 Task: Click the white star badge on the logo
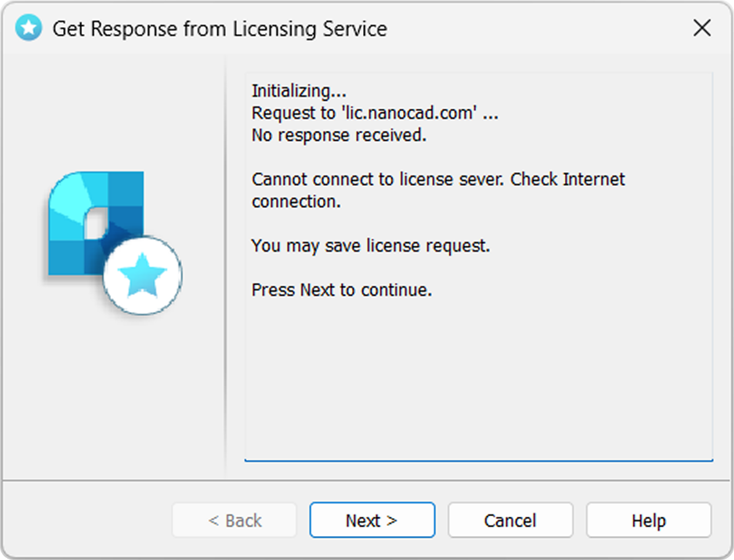click(x=143, y=275)
